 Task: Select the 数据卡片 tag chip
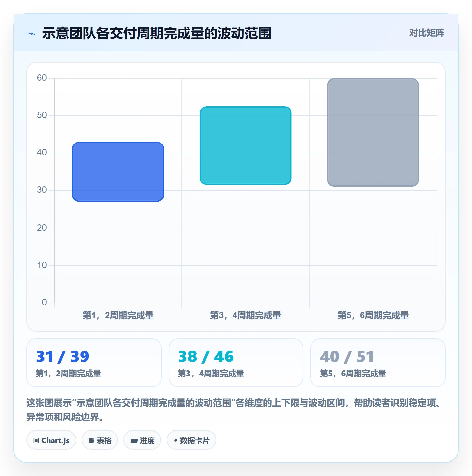(x=191, y=440)
